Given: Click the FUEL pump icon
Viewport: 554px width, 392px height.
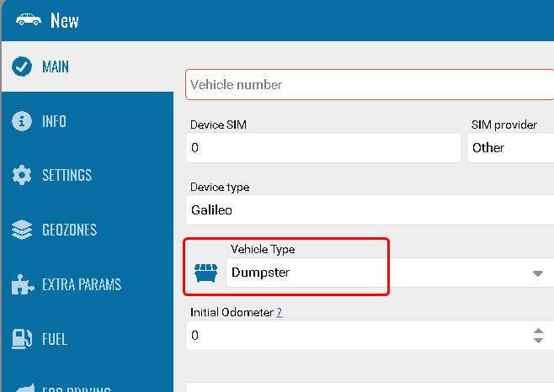Looking at the screenshot, I should [22, 339].
